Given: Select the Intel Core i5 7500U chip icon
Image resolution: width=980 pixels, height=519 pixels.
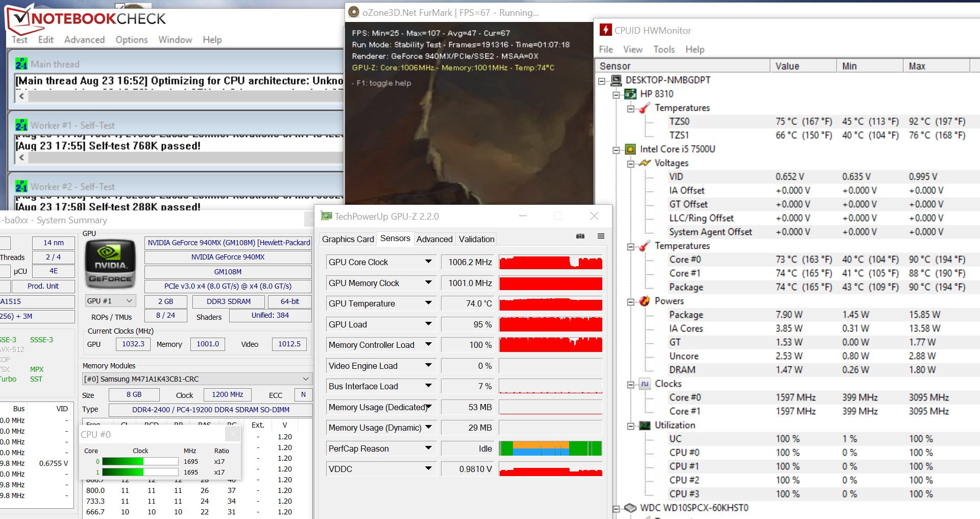Looking at the screenshot, I should pyautogui.click(x=630, y=149).
